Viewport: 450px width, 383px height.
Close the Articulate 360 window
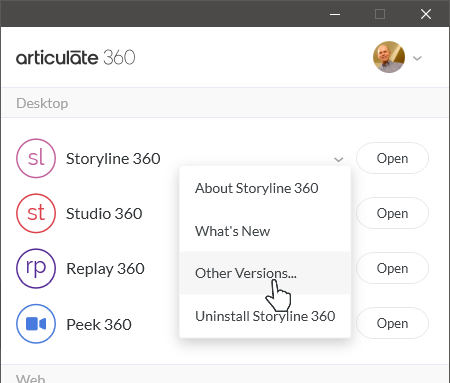(426, 14)
